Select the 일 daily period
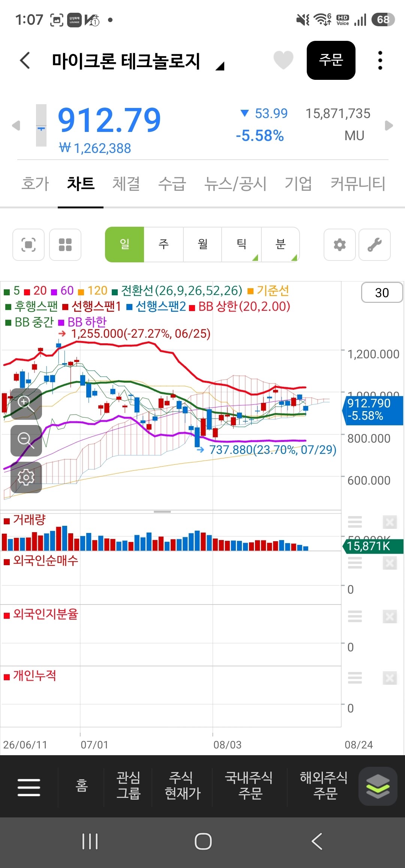 pos(124,244)
